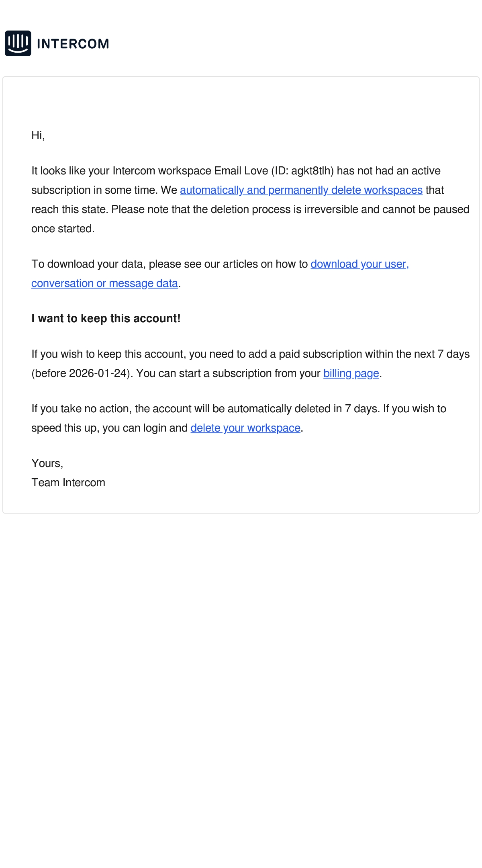Go to the billing page link
Image resolution: width=482 pixels, height=868 pixels.
(351, 373)
